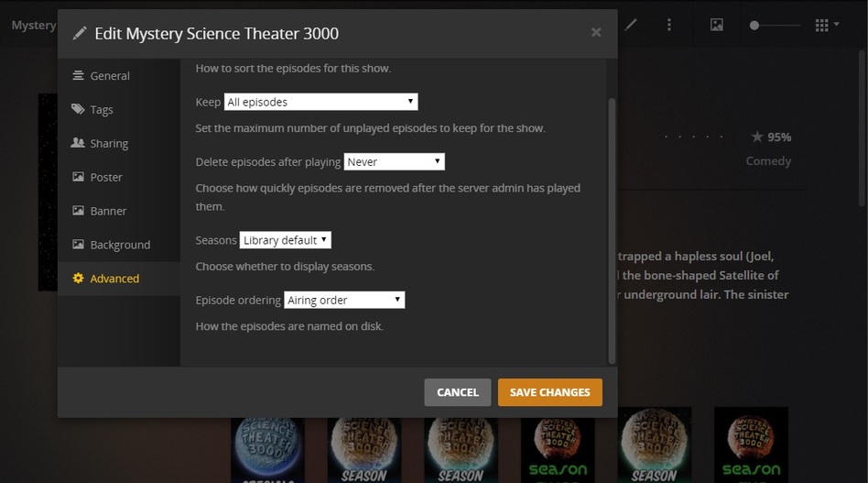This screenshot has width=868, height=483.
Task: Click the Tags label icon
Action: [x=78, y=108]
